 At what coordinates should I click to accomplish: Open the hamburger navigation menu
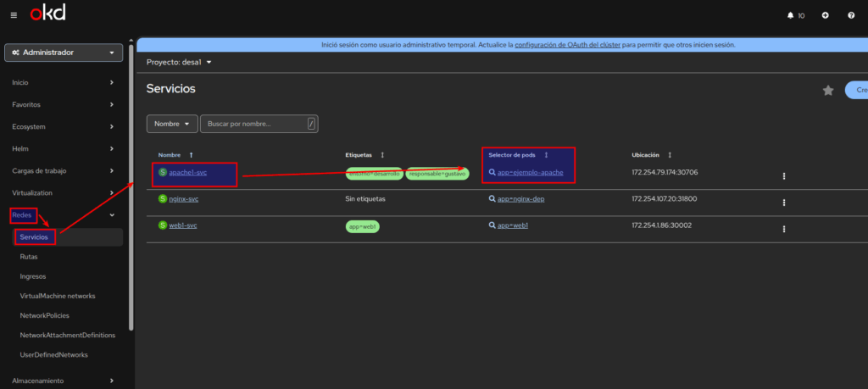click(14, 14)
